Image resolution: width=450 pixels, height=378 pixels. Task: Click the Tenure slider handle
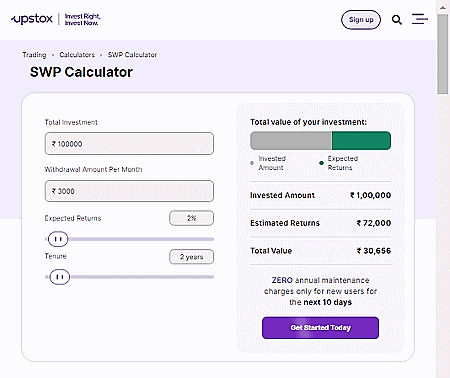pos(60,277)
